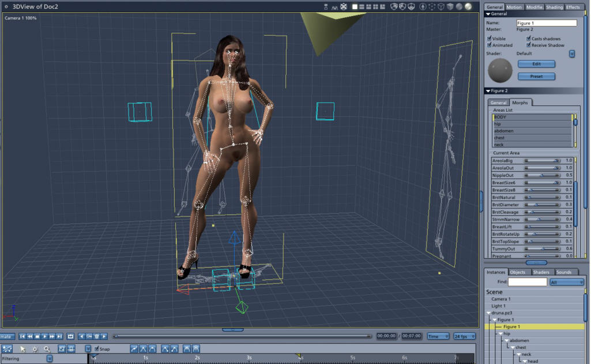Viewport: 591px width, 364px height.
Task: Click the delete keyframe trash icon
Action: [96, 336]
